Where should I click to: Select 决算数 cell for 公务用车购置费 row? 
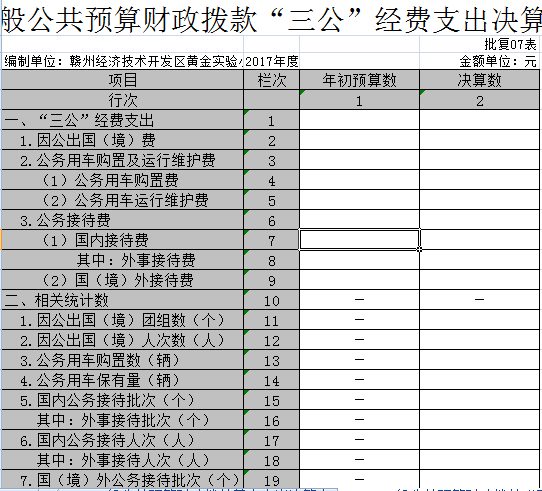click(479, 180)
